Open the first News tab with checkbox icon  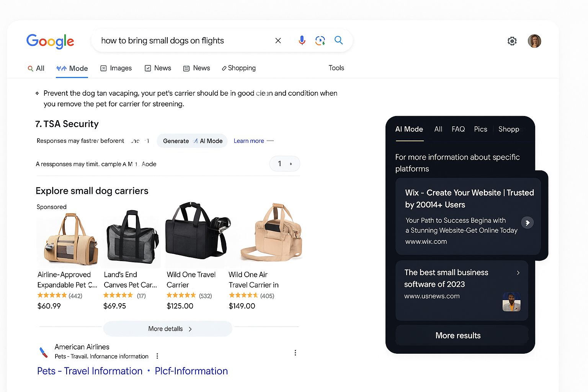[158, 68]
